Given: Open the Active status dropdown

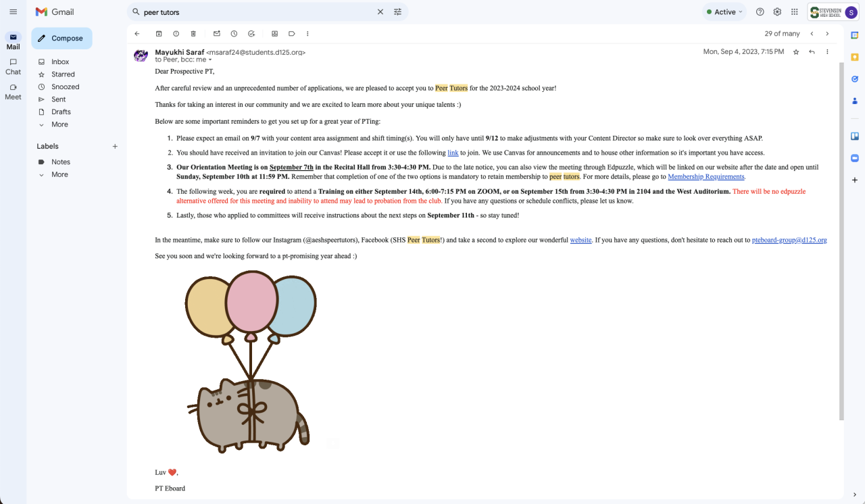Looking at the screenshot, I should (724, 12).
